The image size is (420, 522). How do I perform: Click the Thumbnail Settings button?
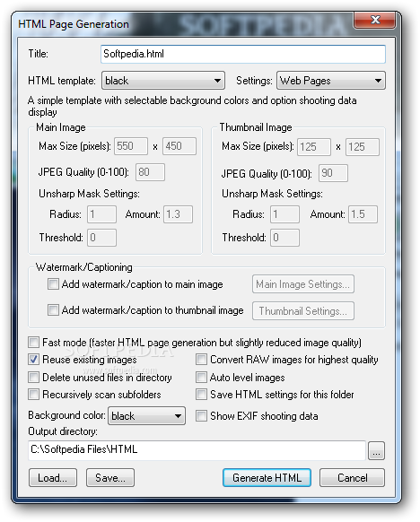(302, 311)
